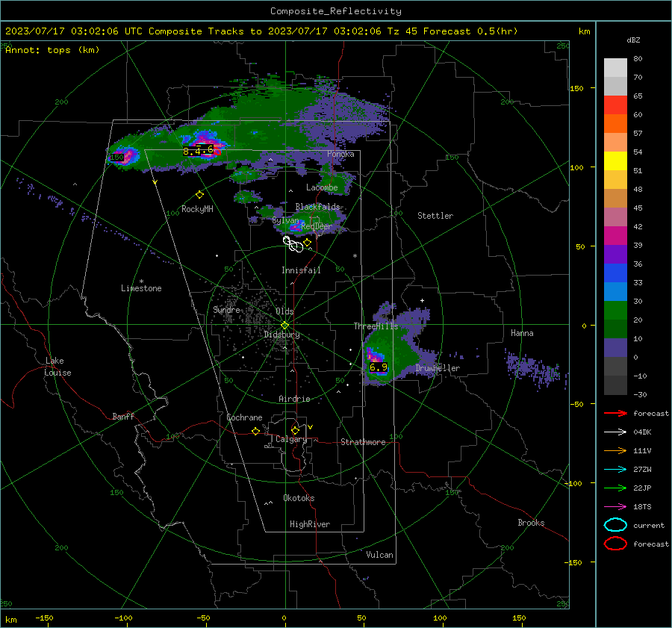Screen dimensions: 672x628
Task: Click the Ponoka city label
Action: 340,154
